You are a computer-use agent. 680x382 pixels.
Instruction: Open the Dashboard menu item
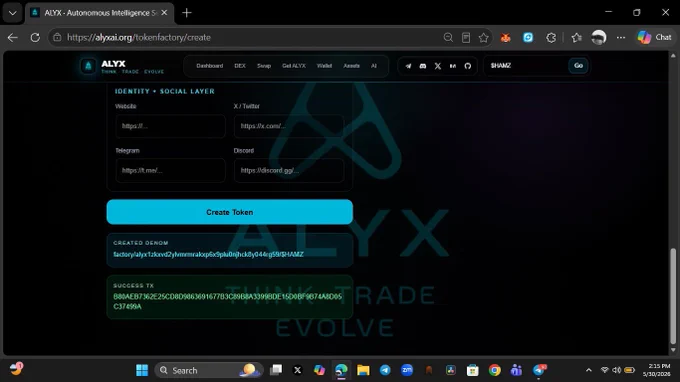pos(209,66)
